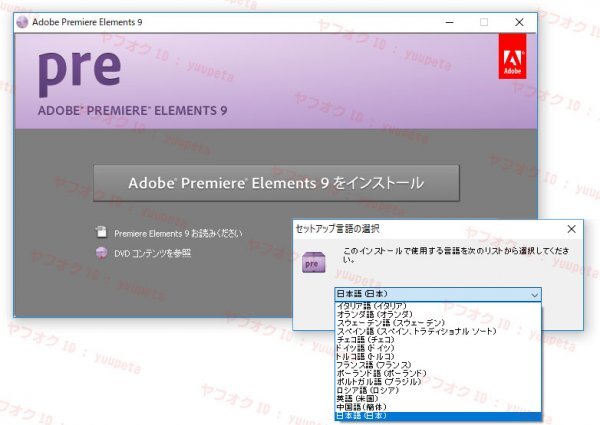Choose ドイツ語 (ドイツ) from list
This screenshot has height=425, width=600.
coord(438,348)
